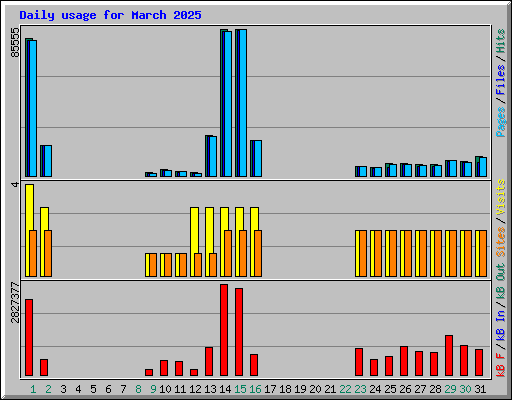The image size is (512, 400).
Task: Click the 2827377 y-axis label
Action: [x=15, y=303]
